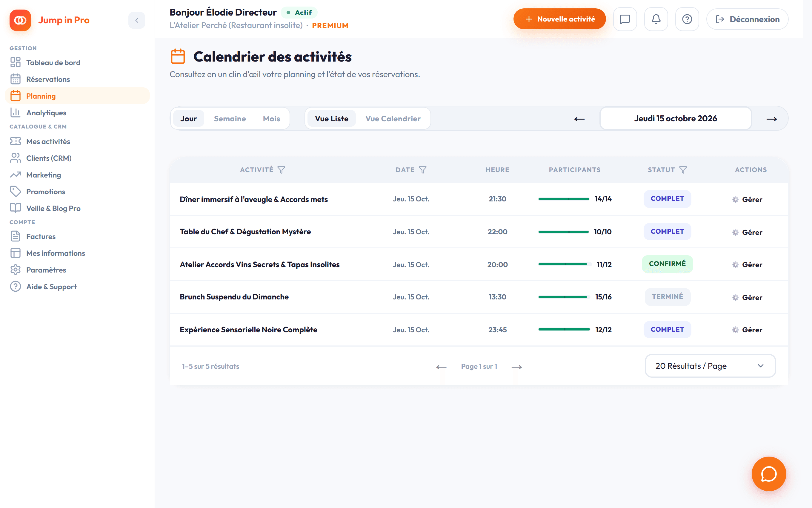Click the Aide & Support question icon

pyautogui.click(x=16, y=287)
